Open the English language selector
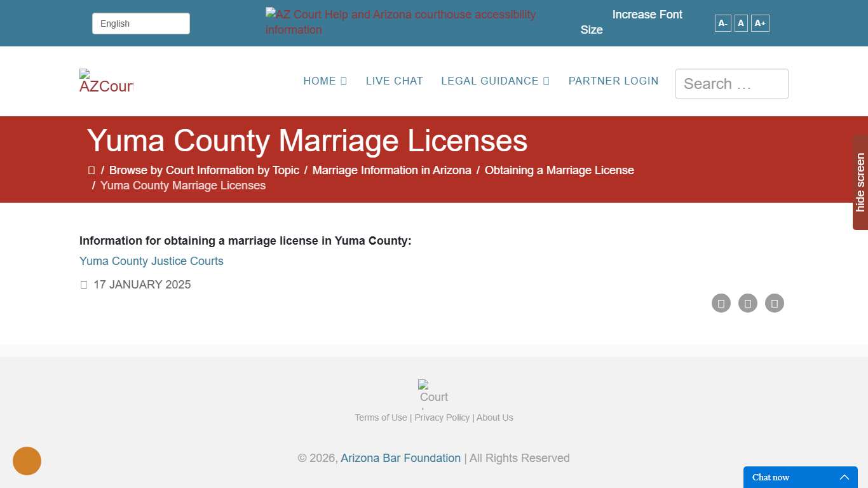The width and height of the screenshot is (868, 488). coord(140,23)
